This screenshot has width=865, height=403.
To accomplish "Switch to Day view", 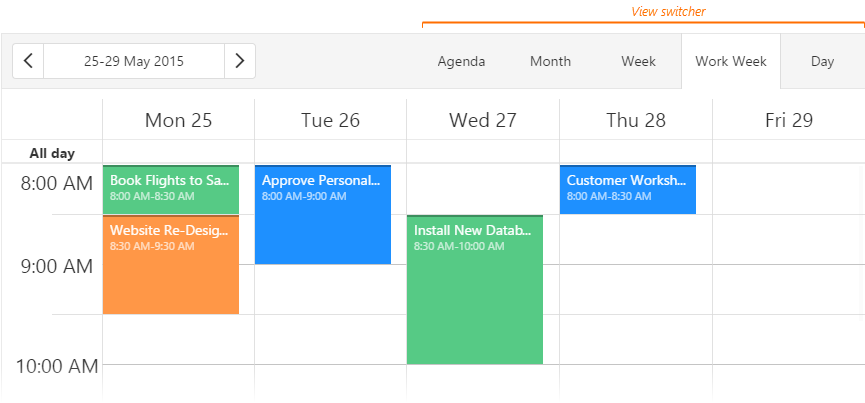I will coord(822,61).
